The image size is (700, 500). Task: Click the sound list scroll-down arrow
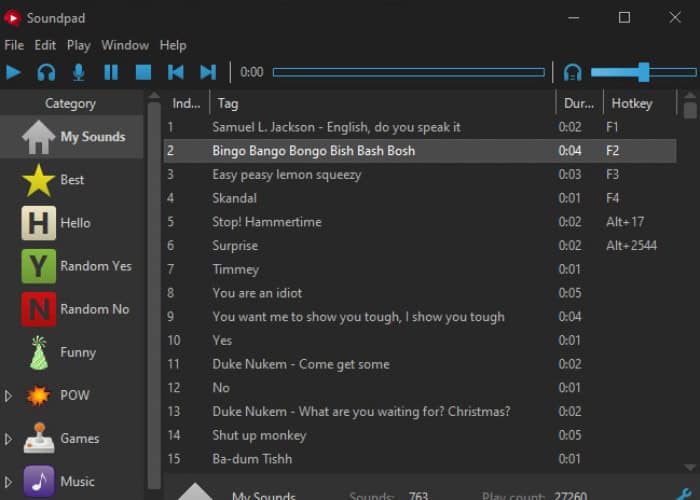tap(690, 467)
